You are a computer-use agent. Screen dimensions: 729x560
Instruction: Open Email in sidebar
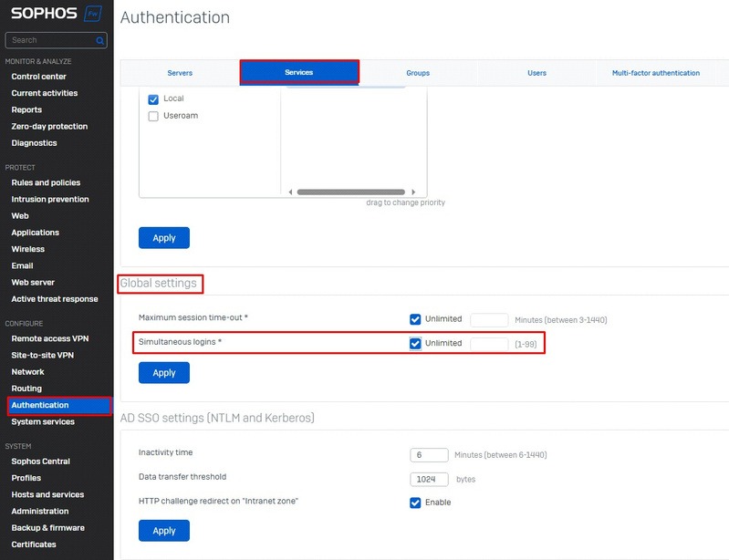tap(22, 265)
